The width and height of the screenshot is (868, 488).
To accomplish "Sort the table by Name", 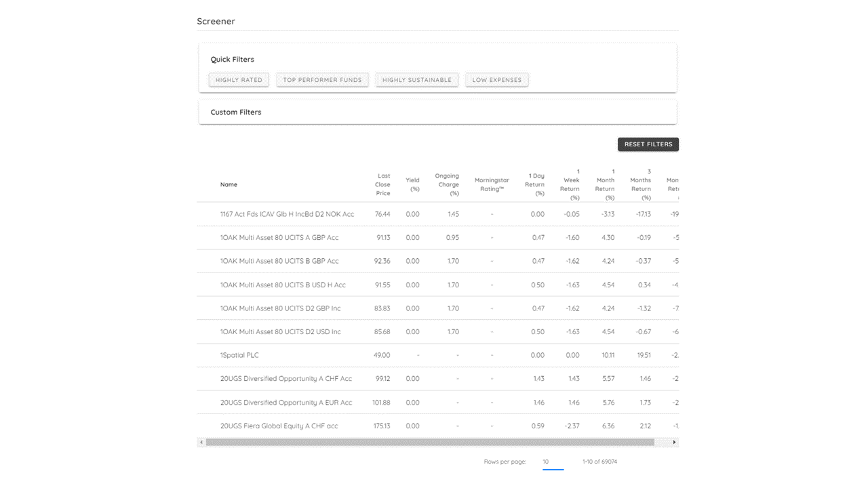I will (x=229, y=184).
